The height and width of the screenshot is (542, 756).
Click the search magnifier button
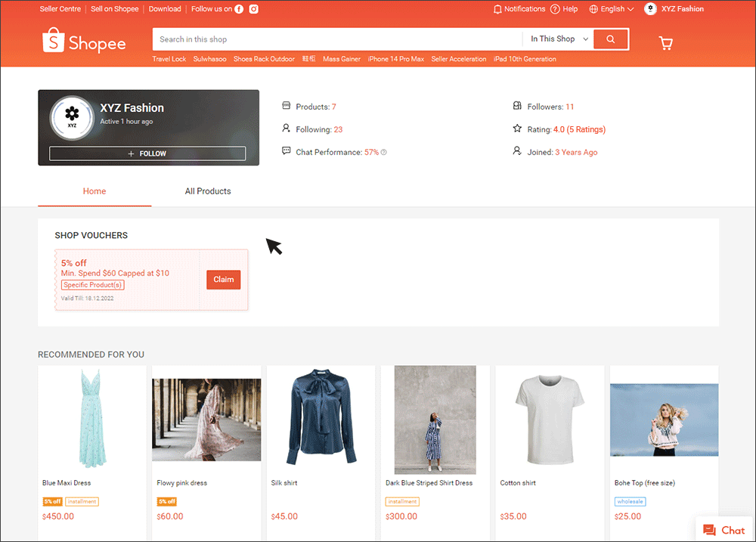tap(611, 39)
